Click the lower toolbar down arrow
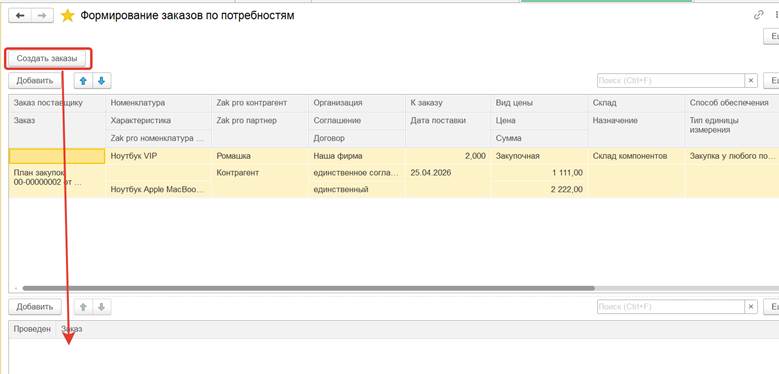Image resolution: width=779 pixels, height=374 pixels. tap(101, 307)
